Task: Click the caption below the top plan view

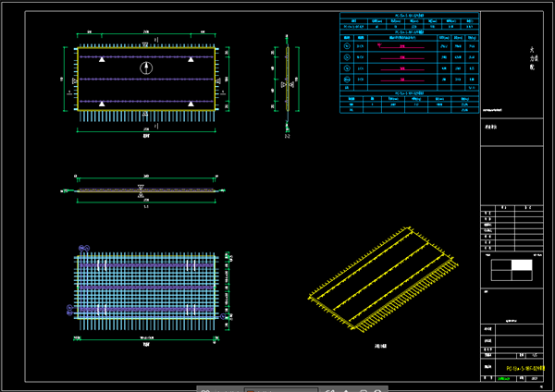Action: point(146,136)
